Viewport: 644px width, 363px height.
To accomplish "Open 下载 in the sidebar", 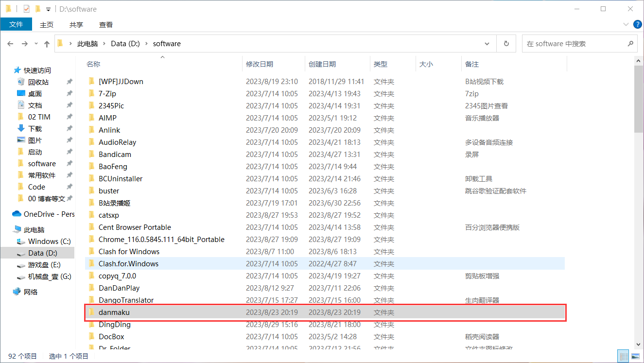I will pyautogui.click(x=35, y=129).
